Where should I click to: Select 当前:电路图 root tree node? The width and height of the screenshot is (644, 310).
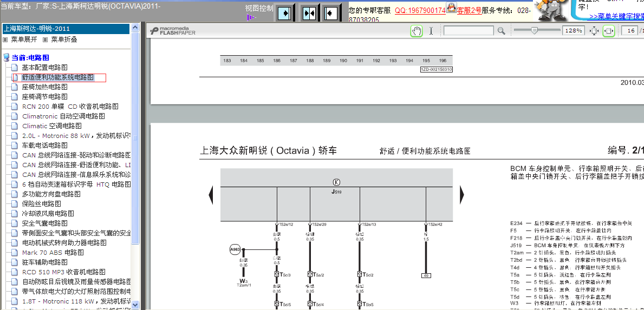[30, 58]
